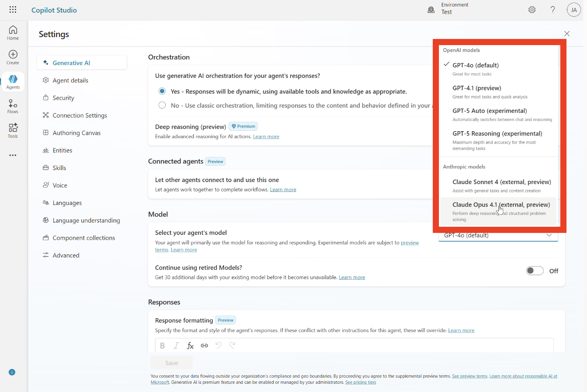This screenshot has height=392, width=587.
Task: Click inside response formatting text area
Action: pyautogui.click(x=354, y=345)
